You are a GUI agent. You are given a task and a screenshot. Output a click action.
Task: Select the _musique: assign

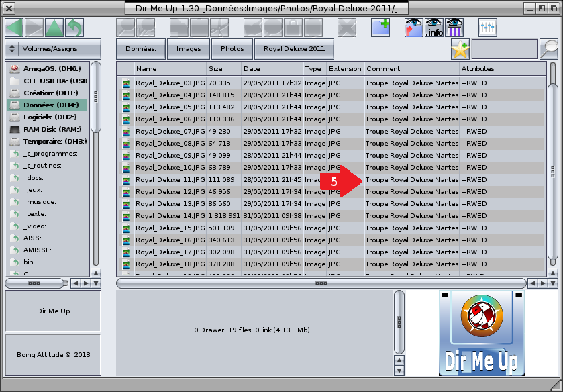click(48, 202)
